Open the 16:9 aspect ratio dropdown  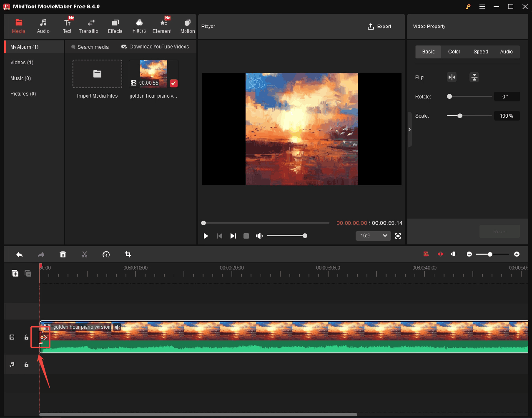[373, 236]
